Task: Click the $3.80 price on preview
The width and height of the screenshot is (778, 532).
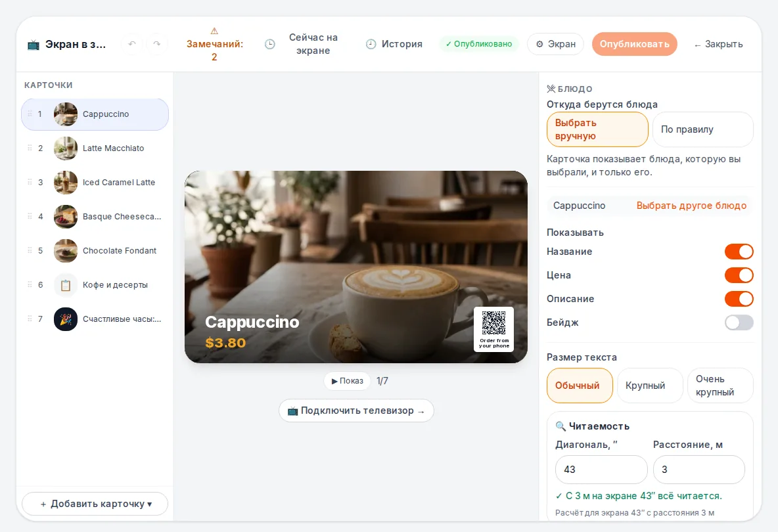Action: tap(225, 343)
